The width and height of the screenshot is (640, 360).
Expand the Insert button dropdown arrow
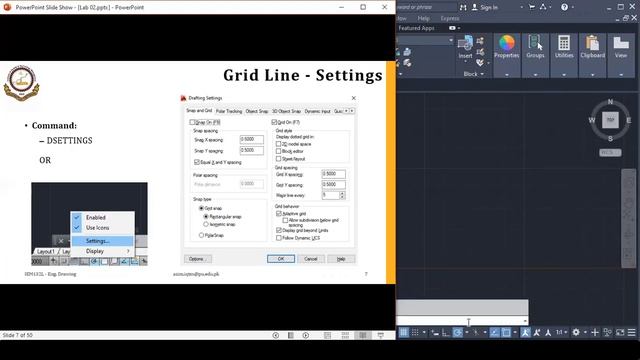click(465, 62)
